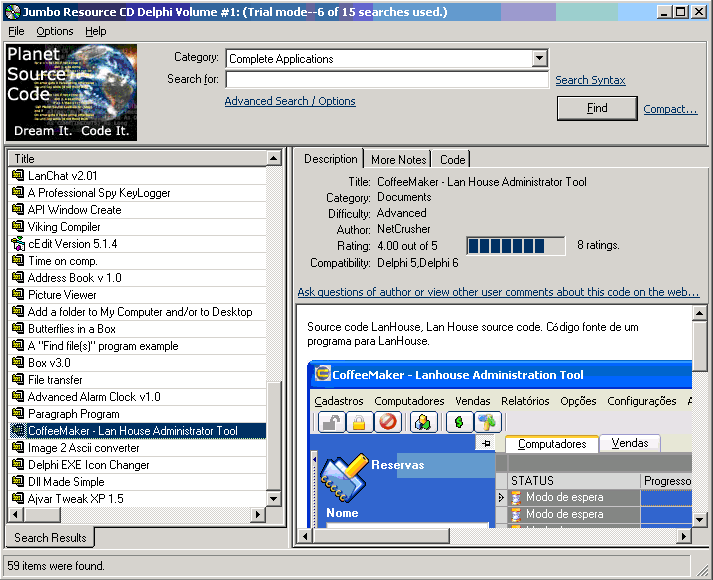Image resolution: width=713 pixels, height=580 pixels.
Task: Click the Time on comp. item icon
Action: 18,260
